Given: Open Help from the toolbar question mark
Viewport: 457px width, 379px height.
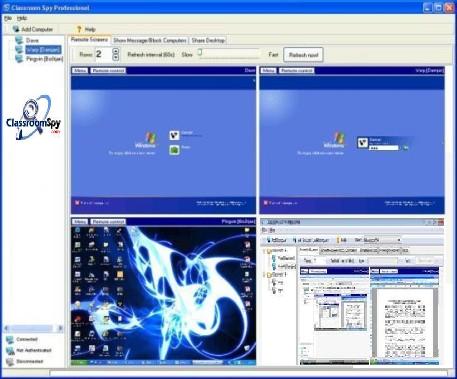Looking at the screenshot, I should point(79,29).
